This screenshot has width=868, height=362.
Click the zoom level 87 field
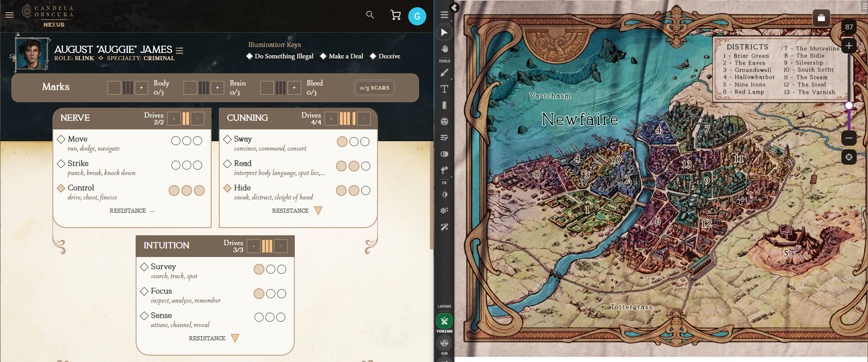pos(849,27)
